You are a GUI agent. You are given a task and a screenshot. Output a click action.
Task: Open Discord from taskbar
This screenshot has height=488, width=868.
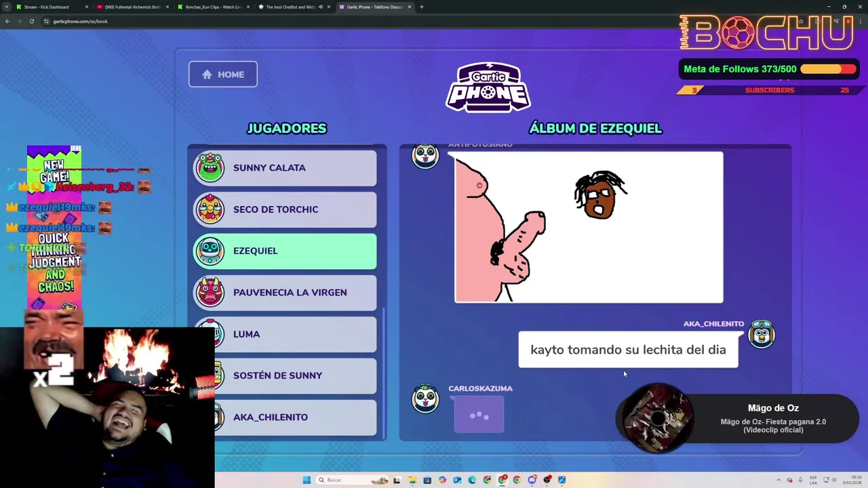pos(532,480)
